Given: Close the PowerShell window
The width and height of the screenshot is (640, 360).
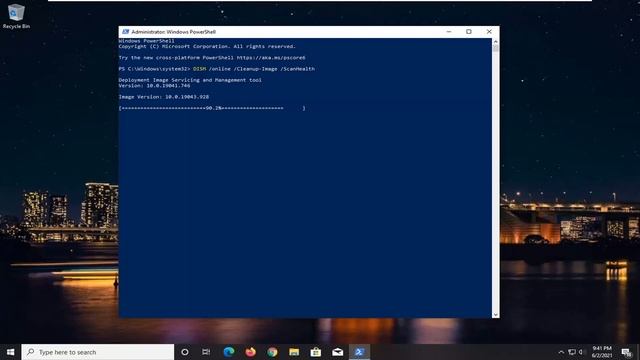Looking at the screenshot, I should tap(489, 32).
